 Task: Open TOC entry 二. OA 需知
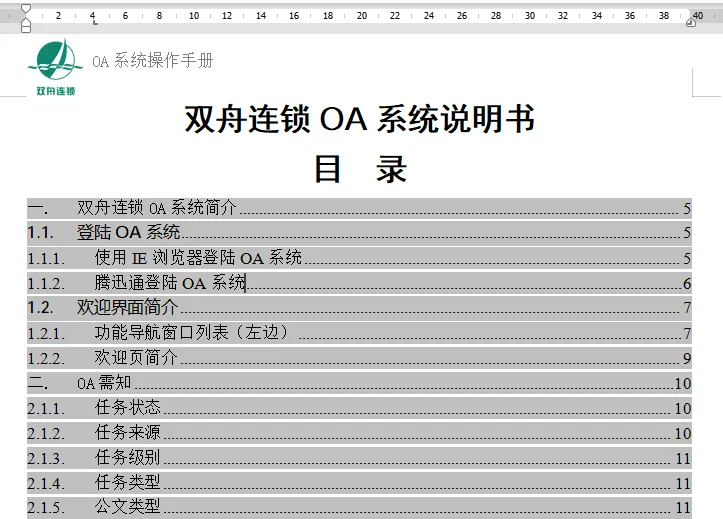[x=359, y=383]
